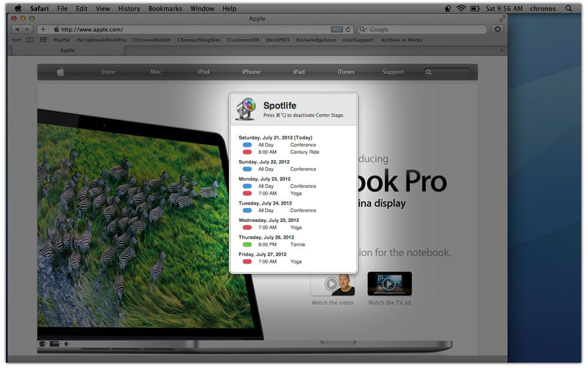Open the ChronosWebUI bookmark

pos(152,40)
